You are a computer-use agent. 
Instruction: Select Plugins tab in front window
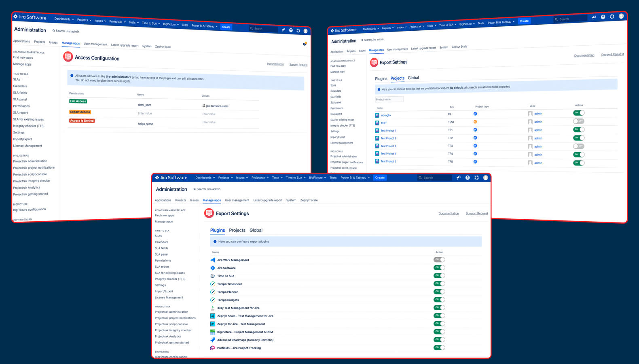coord(218,230)
